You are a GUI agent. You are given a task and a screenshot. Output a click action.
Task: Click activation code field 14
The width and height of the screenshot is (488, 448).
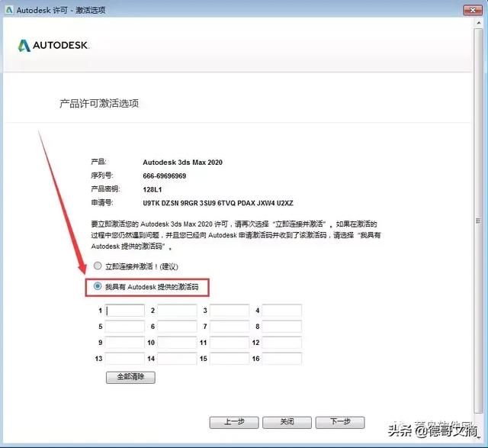click(177, 359)
